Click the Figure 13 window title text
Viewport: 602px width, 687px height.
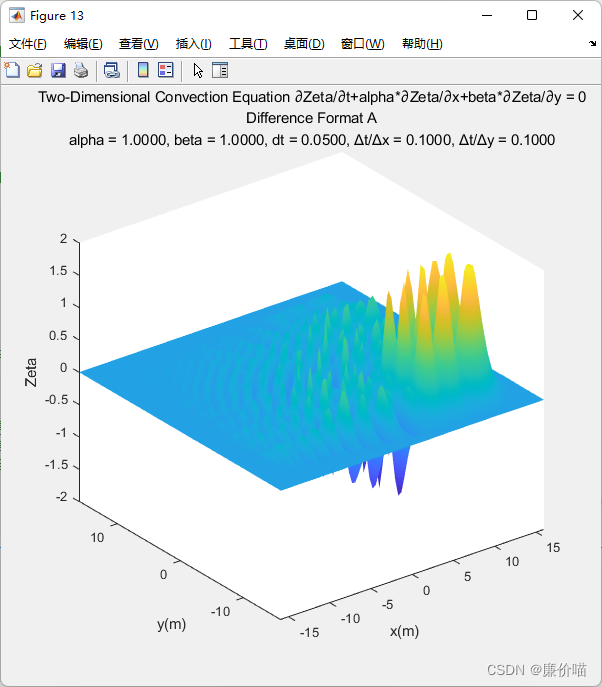click(57, 16)
